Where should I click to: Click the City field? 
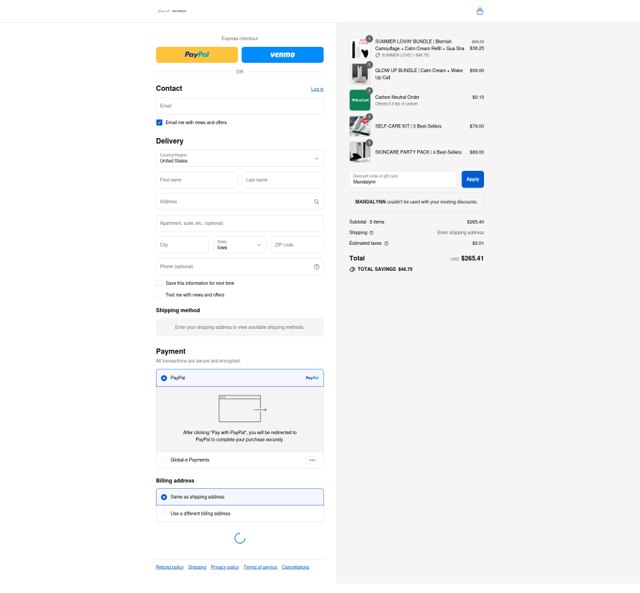click(182, 245)
